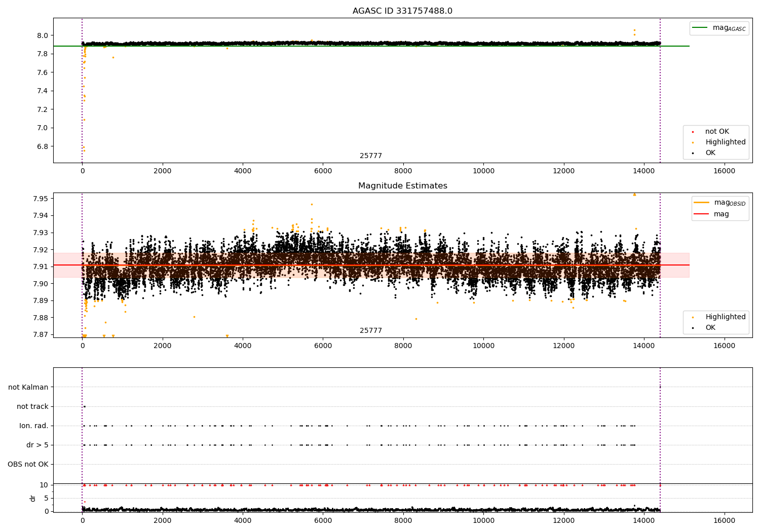Click the '6.8' y-tick in top plot
760x532 pixels.
point(42,147)
